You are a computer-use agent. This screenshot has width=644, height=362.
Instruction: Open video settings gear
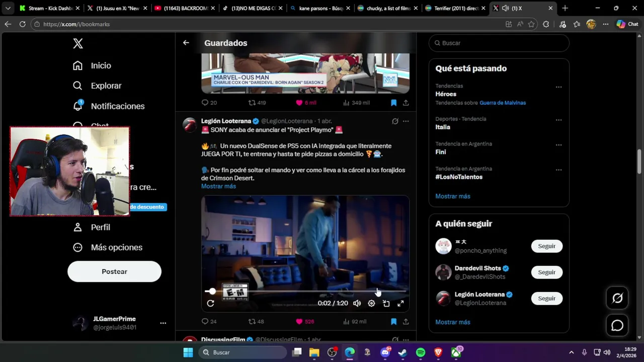371,303
